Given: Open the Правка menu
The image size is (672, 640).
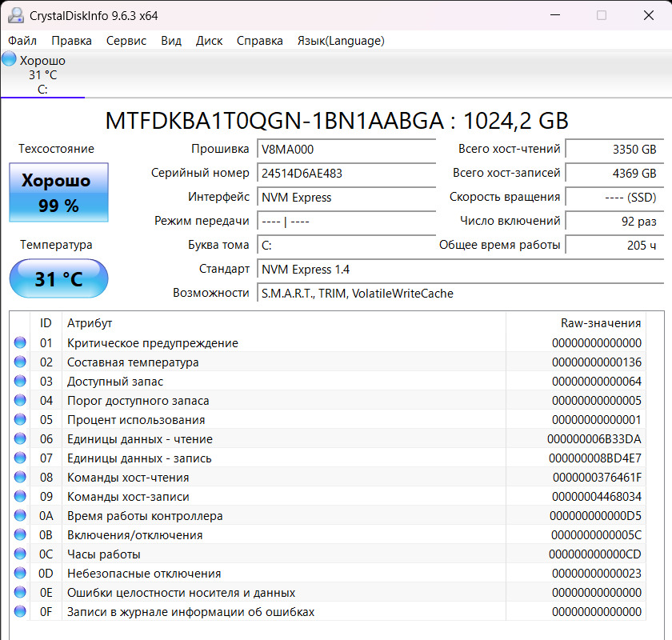Looking at the screenshot, I should (x=71, y=41).
